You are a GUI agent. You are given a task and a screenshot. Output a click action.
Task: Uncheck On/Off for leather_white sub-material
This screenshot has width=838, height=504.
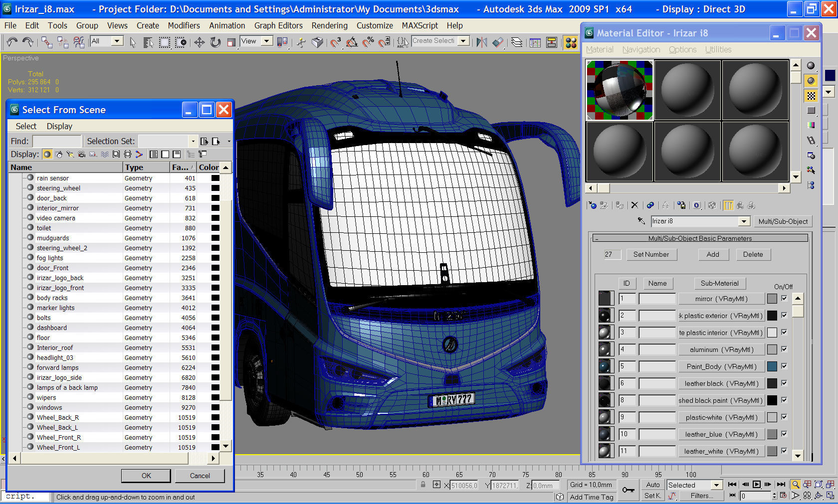click(x=784, y=451)
